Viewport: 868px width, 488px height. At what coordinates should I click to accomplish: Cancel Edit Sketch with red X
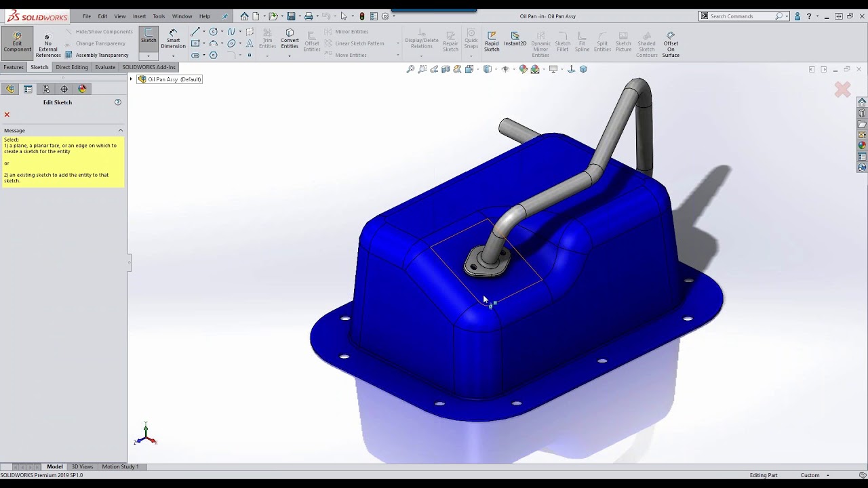click(7, 115)
